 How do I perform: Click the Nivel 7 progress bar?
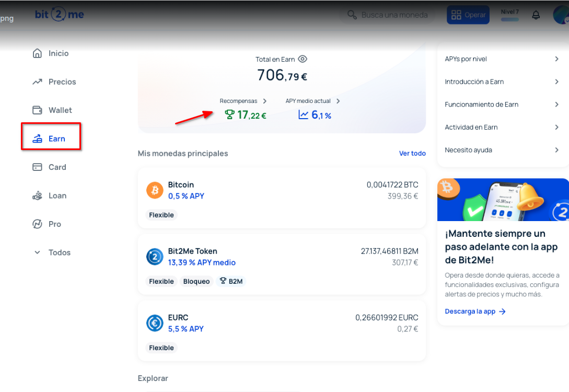click(509, 20)
